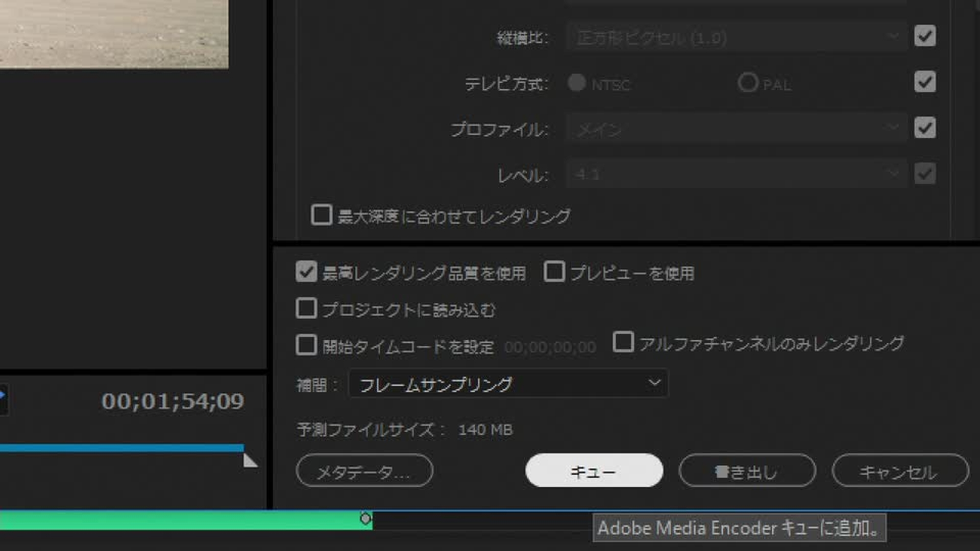
Task: Expand the レベル 4.1 dropdown
Action: [x=736, y=174]
